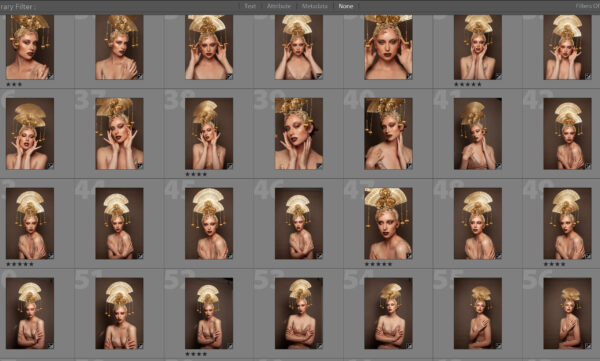Select photo 47 close-up thumbnail

388,224
